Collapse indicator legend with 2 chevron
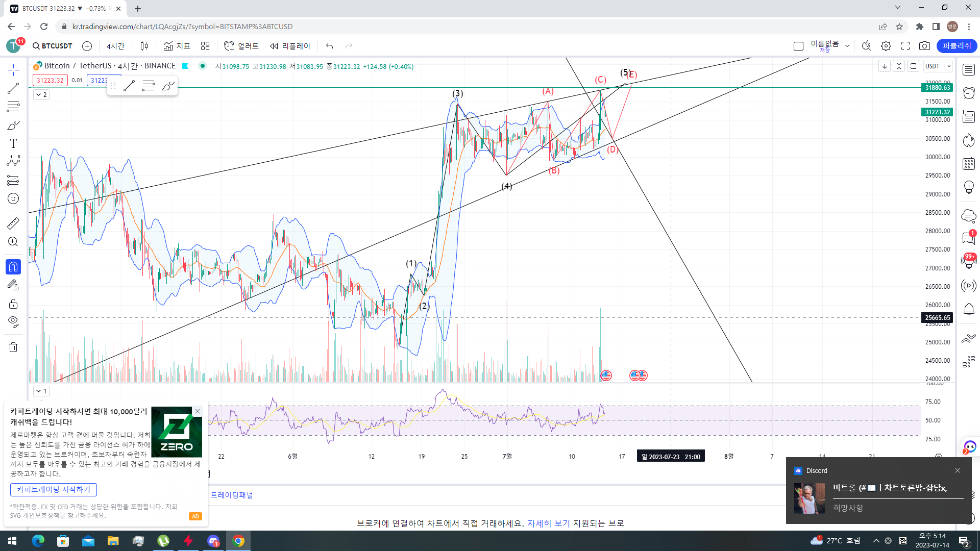980x551 pixels. coord(41,94)
